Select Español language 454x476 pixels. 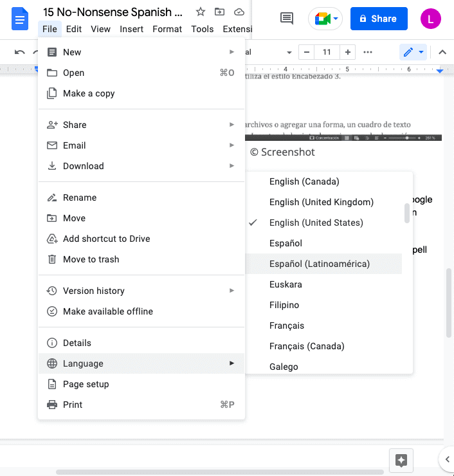click(323, 243)
